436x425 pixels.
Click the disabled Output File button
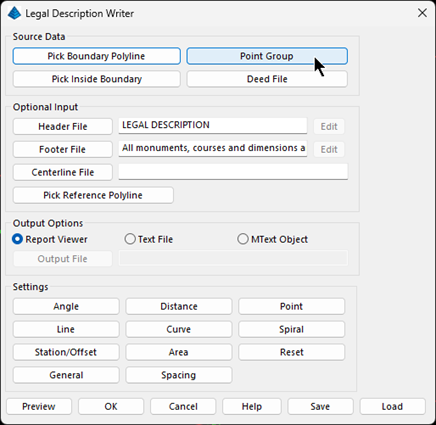pos(63,259)
